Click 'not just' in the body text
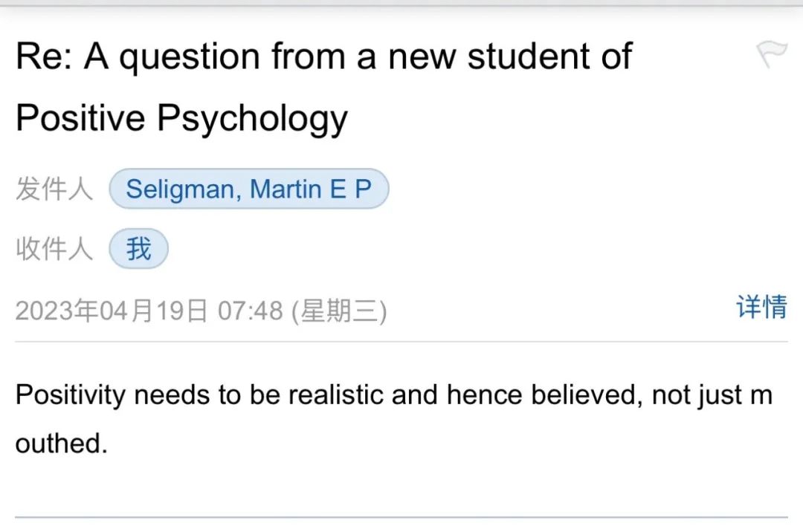 coord(697,395)
